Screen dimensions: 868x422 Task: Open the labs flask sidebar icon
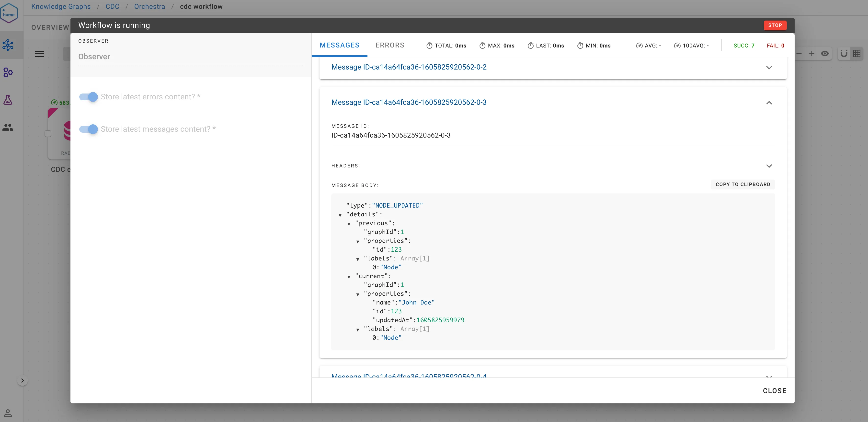click(8, 100)
